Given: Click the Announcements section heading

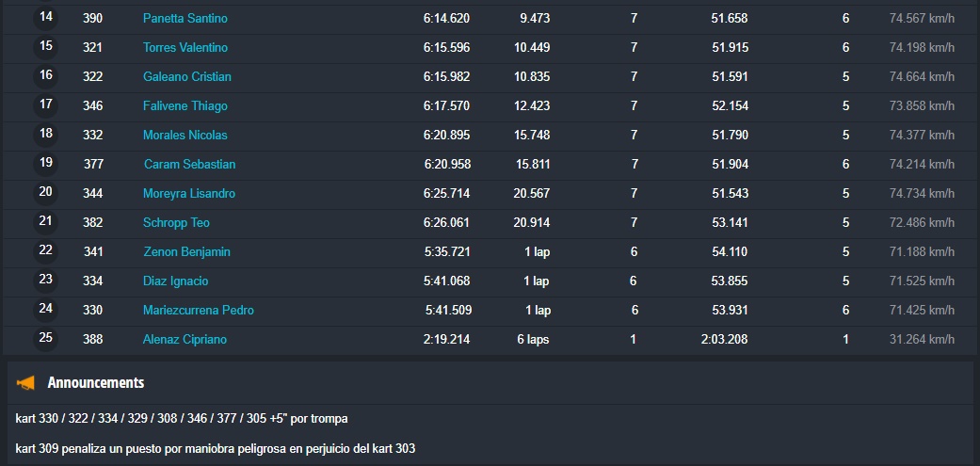Looking at the screenshot, I should click(95, 383).
